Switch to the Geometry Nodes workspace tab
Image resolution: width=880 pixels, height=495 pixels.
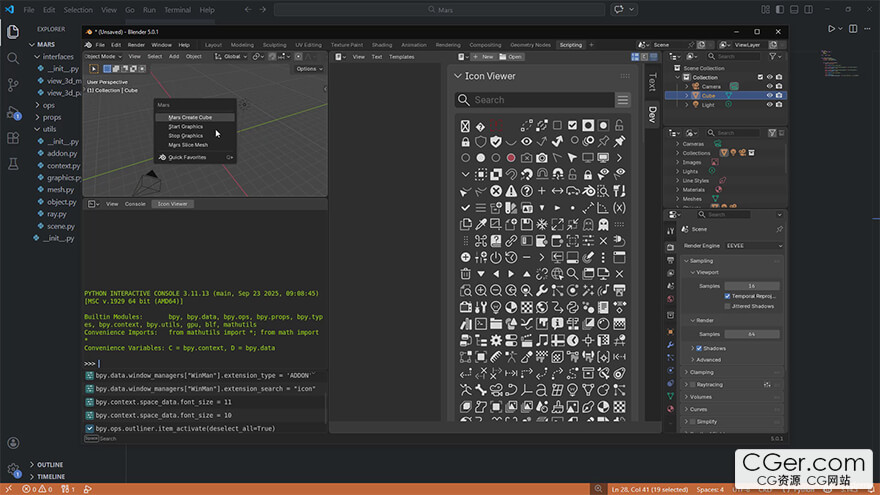coord(529,45)
